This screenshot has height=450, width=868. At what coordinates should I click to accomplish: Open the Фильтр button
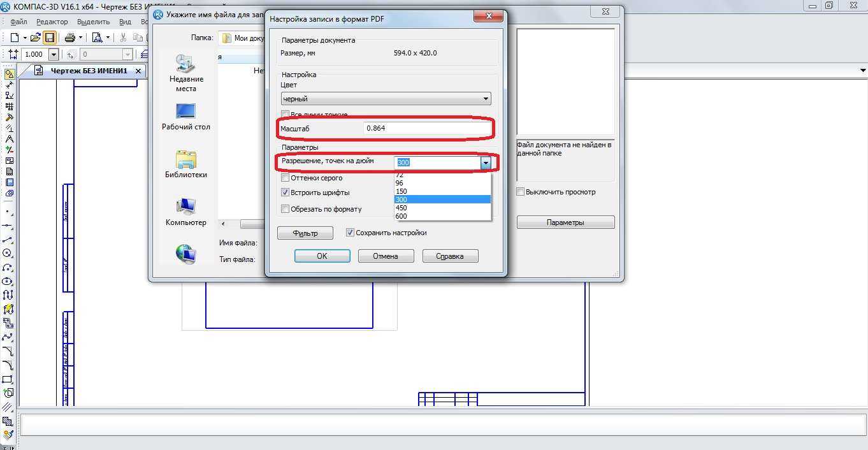[x=305, y=233]
